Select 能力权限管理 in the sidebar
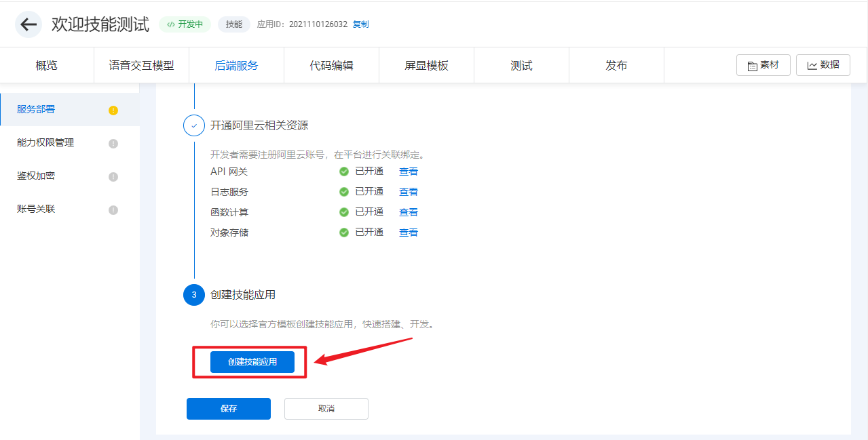Viewport: 868px width, 440px height. pyautogui.click(x=70, y=142)
